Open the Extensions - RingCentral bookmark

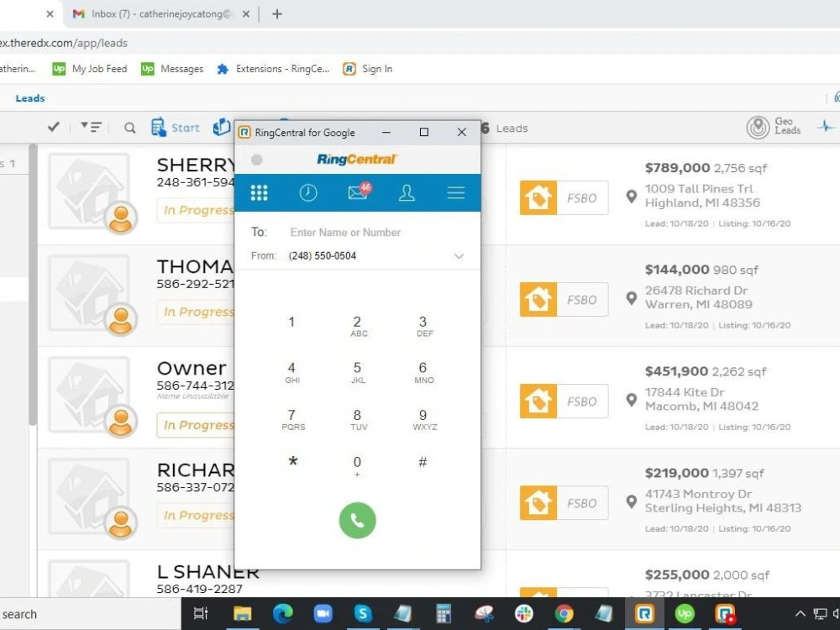[x=273, y=69]
